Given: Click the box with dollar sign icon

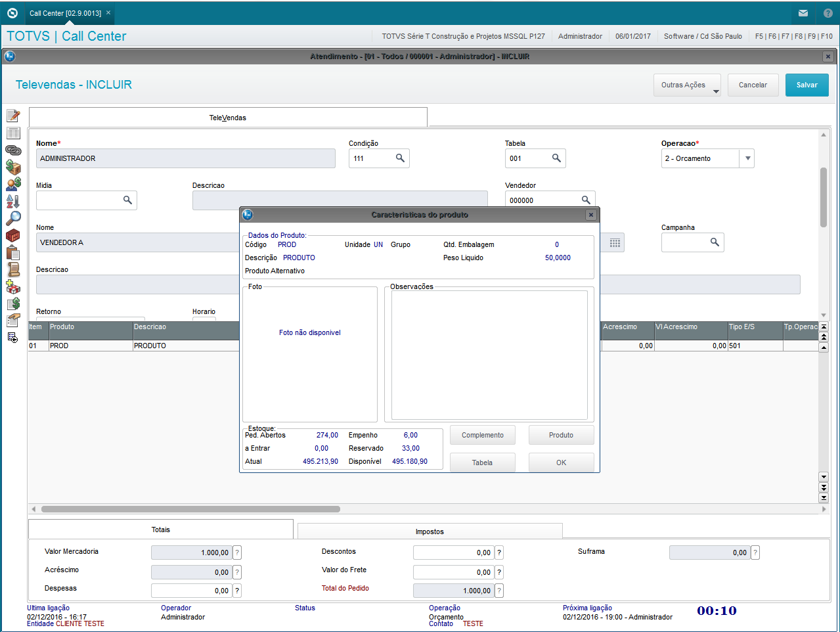Looking at the screenshot, I should coord(13,167).
